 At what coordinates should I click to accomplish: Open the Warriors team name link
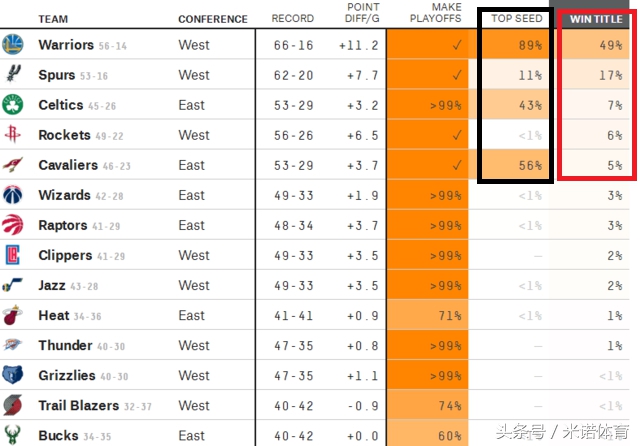tap(66, 45)
